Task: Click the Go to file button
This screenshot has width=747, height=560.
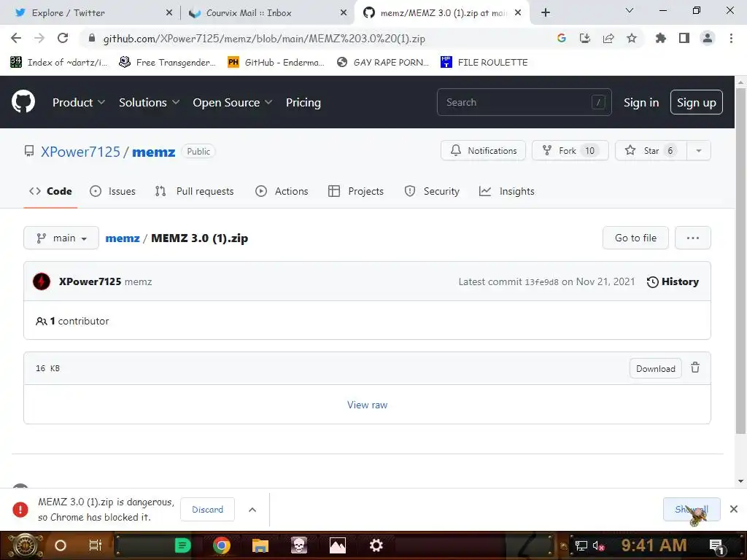Action: (x=635, y=238)
